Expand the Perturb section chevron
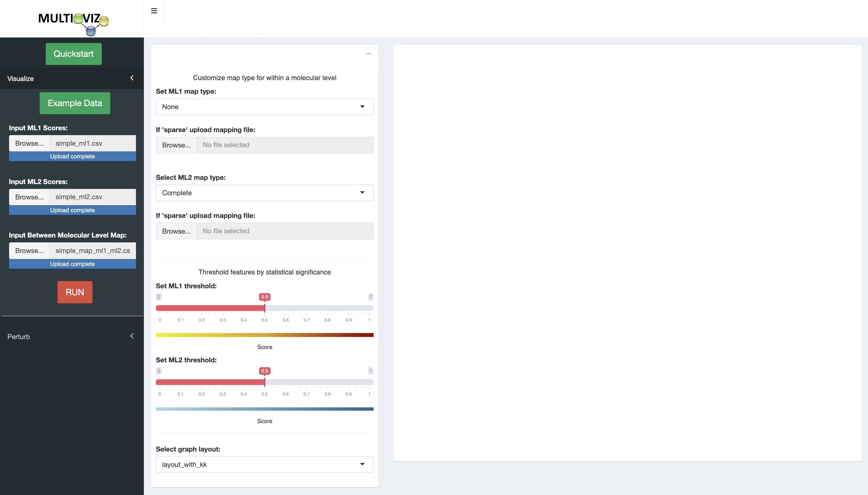 click(x=132, y=336)
